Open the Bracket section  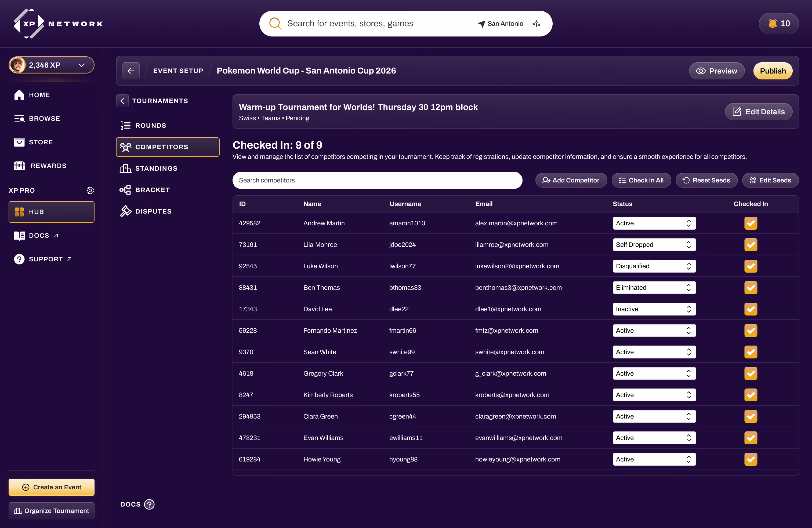pyautogui.click(x=168, y=190)
